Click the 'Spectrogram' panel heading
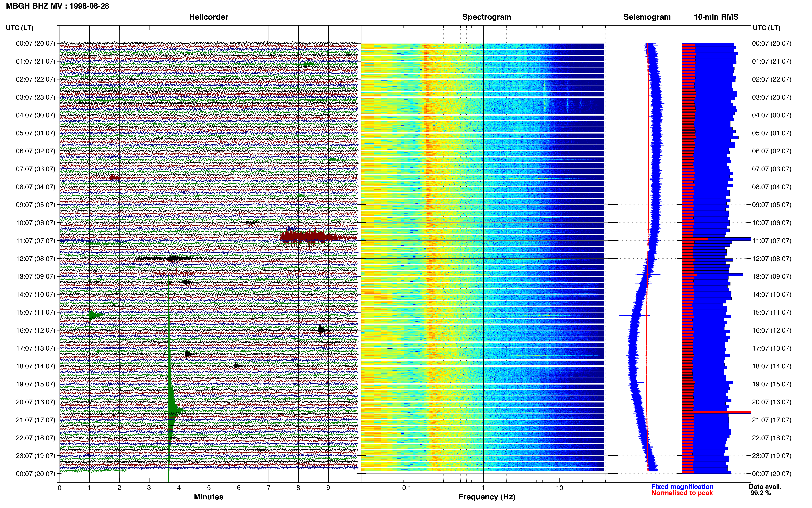This screenshot has width=812, height=508. (487, 17)
